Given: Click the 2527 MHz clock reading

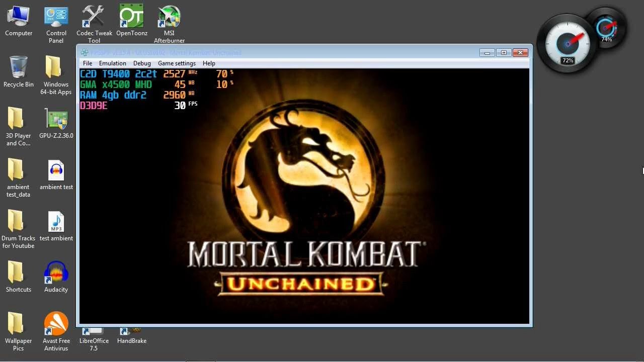Looking at the screenshot, I should 180,74.
